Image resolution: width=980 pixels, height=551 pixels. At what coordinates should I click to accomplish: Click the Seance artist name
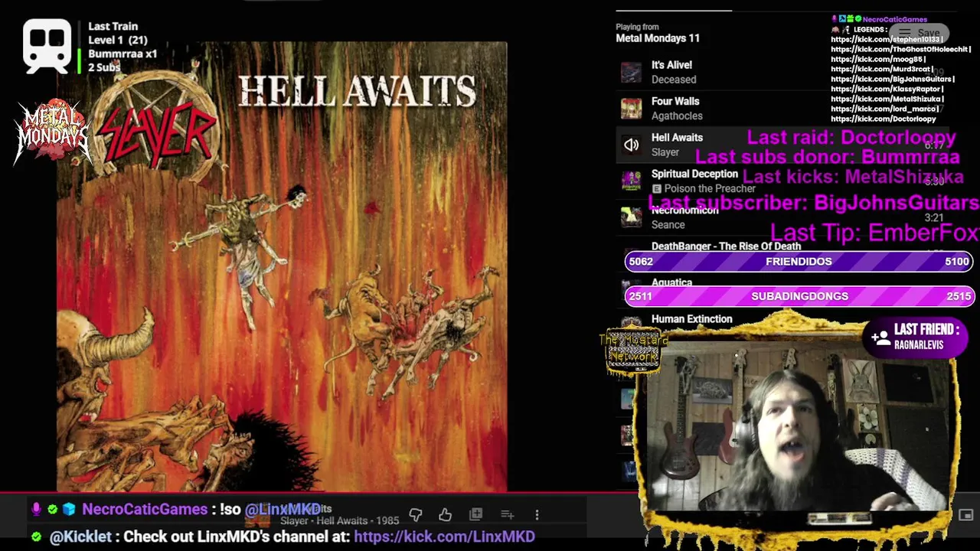click(x=668, y=225)
